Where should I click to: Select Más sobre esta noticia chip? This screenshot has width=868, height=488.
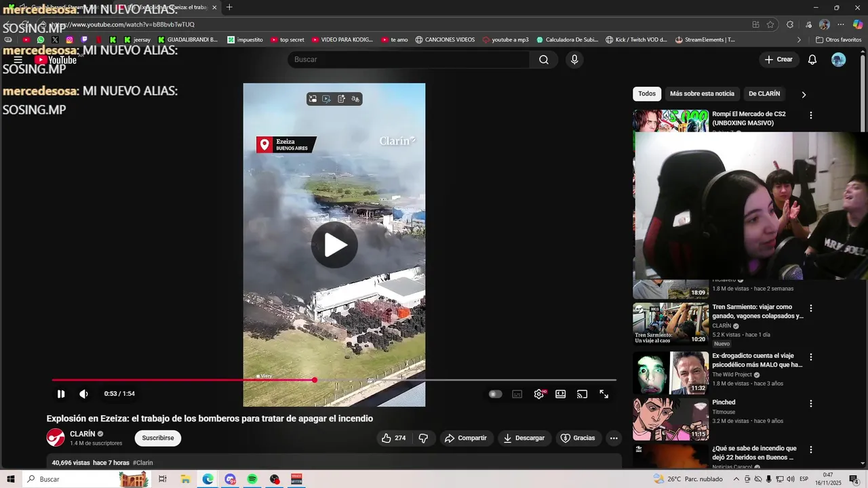point(702,94)
